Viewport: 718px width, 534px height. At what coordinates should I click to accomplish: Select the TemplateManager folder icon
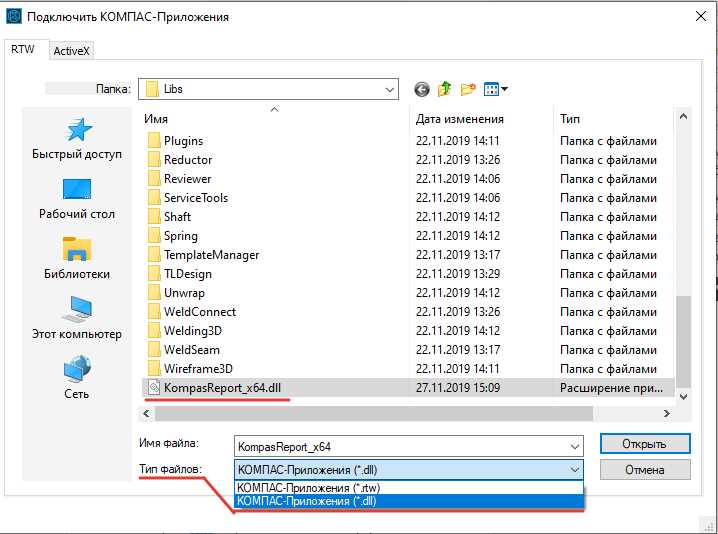coord(154,255)
